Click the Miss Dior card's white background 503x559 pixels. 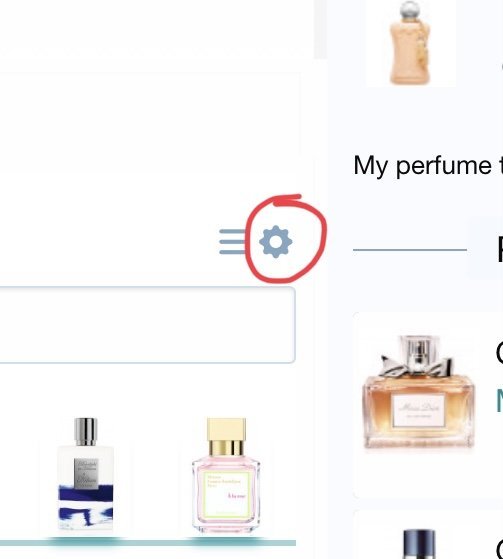click(428, 474)
